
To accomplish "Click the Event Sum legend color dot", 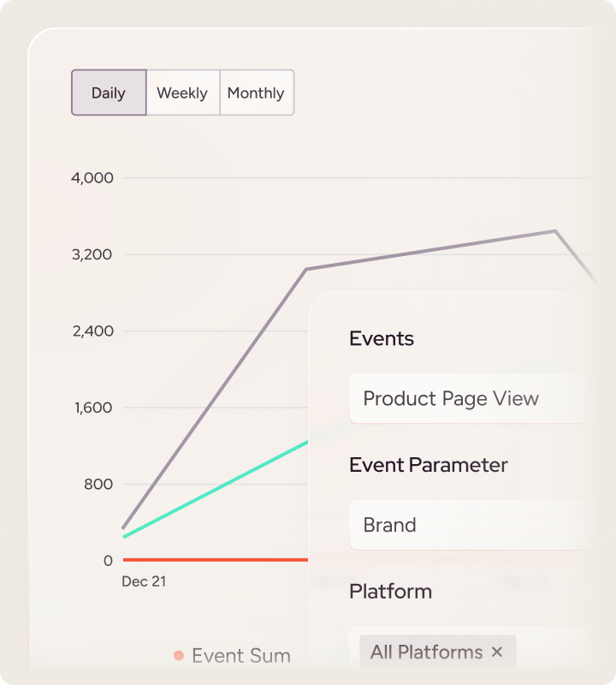I will tap(179, 656).
